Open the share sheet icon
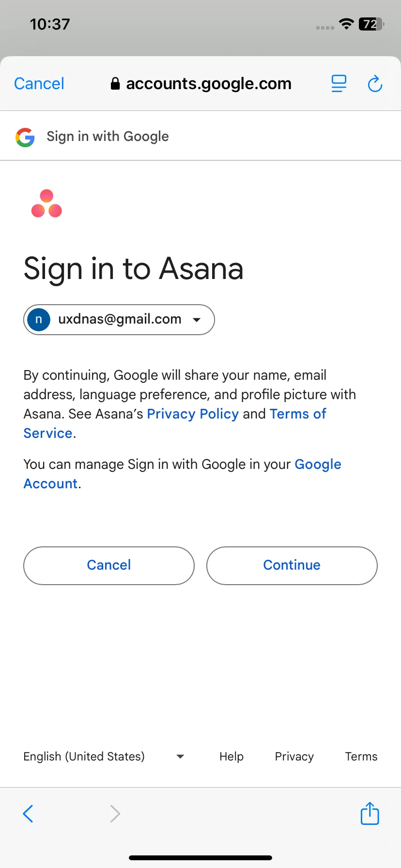Image resolution: width=401 pixels, height=868 pixels. point(370,813)
